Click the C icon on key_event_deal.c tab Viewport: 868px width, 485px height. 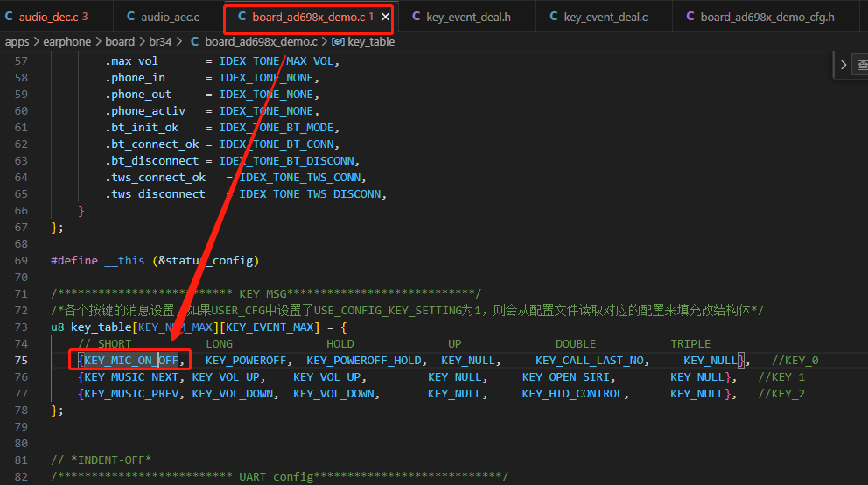point(554,17)
